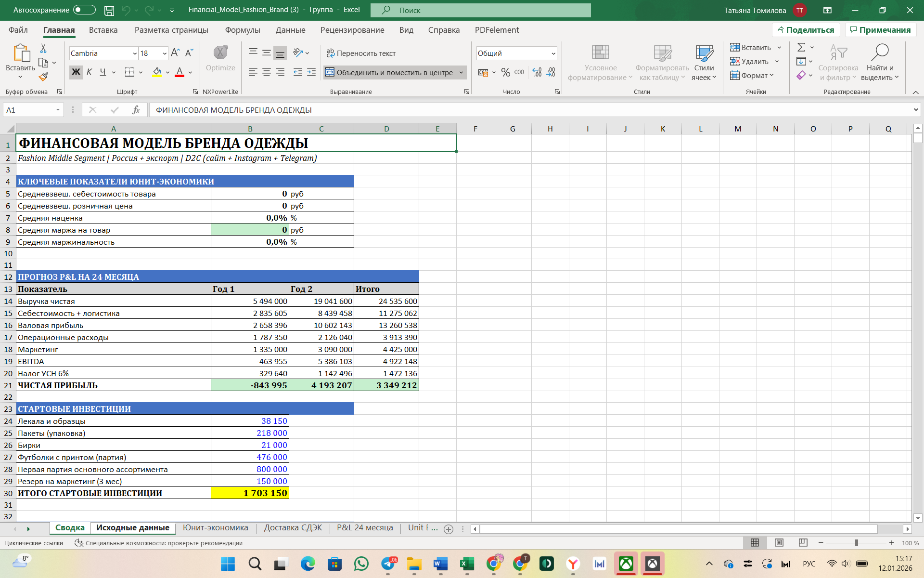The height and width of the screenshot is (578, 924).
Task: Click the Поделиться button
Action: [806, 30]
